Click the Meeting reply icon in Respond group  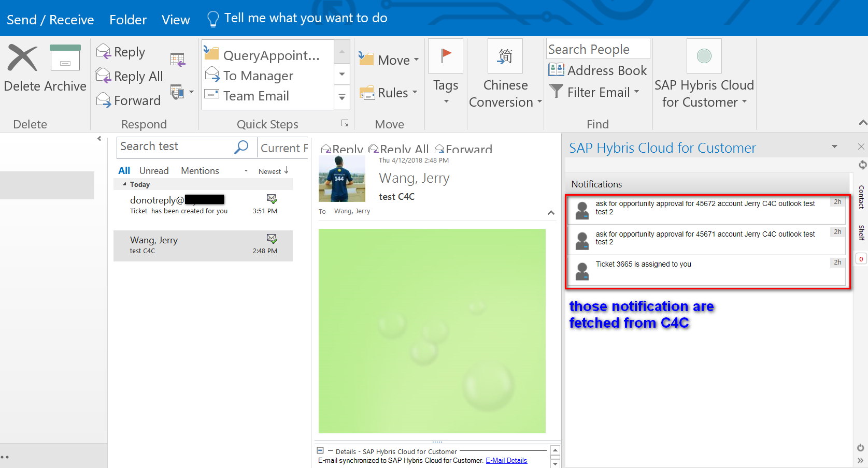[178, 60]
